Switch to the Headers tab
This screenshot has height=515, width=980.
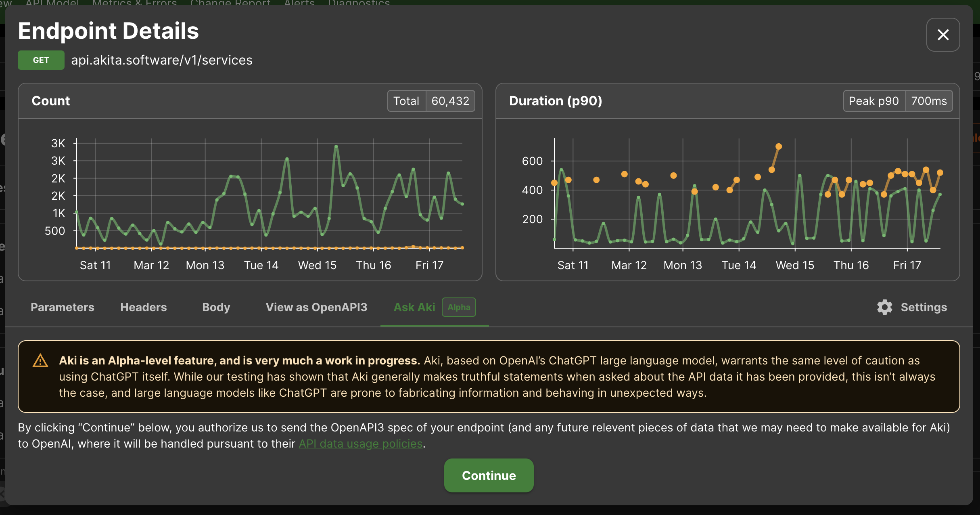click(x=143, y=307)
